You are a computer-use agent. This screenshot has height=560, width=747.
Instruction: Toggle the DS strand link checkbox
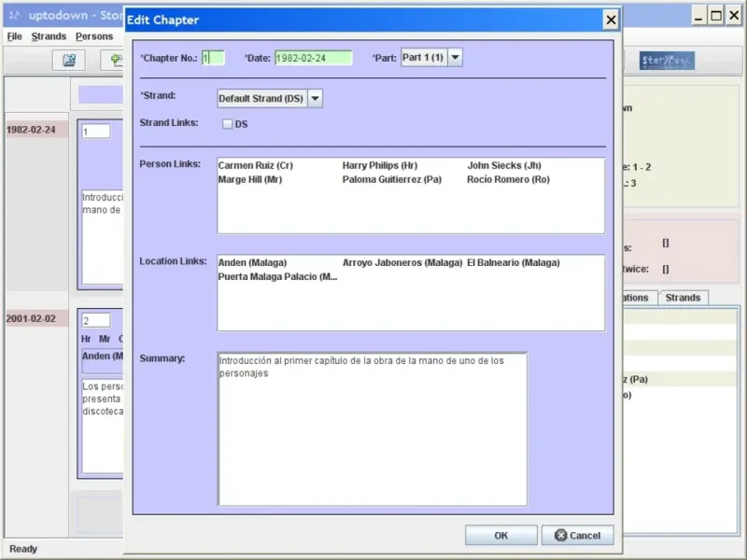(x=227, y=124)
